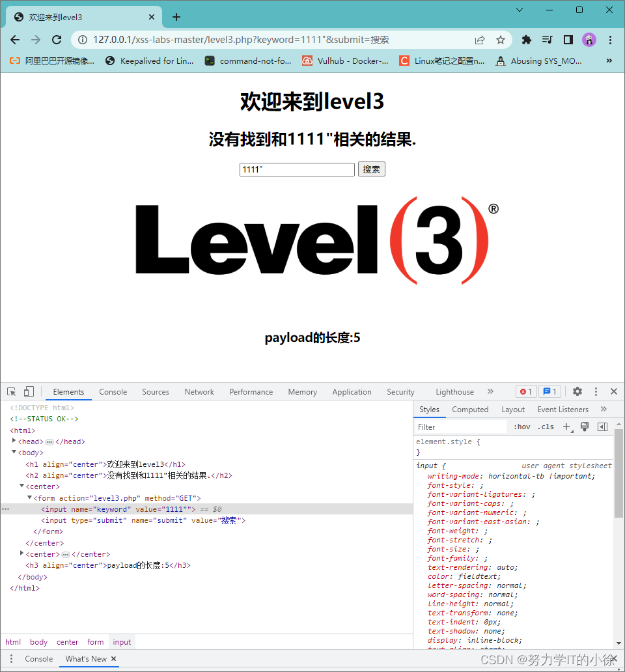Open the Vulhub - Docker bookmark
The width and height of the screenshot is (625, 672).
pyautogui.click(x=345, y=61)
